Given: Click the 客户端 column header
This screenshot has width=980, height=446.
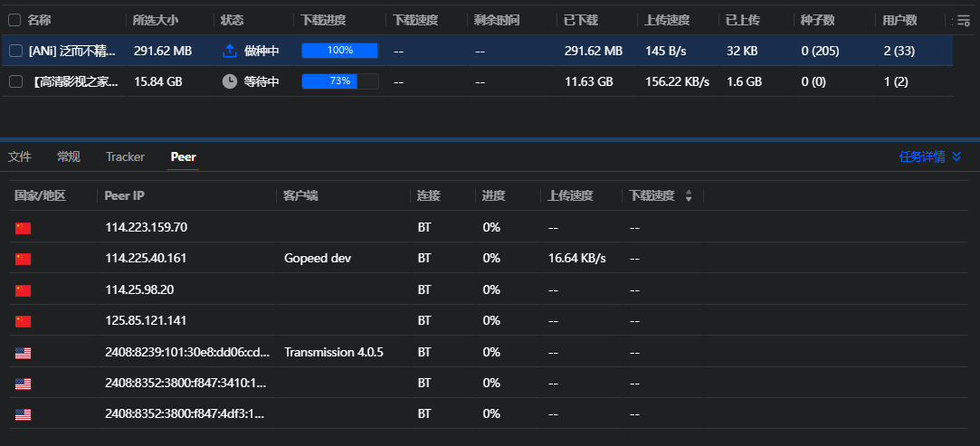Looking at the screenshot, I should [x=300, y=195].
